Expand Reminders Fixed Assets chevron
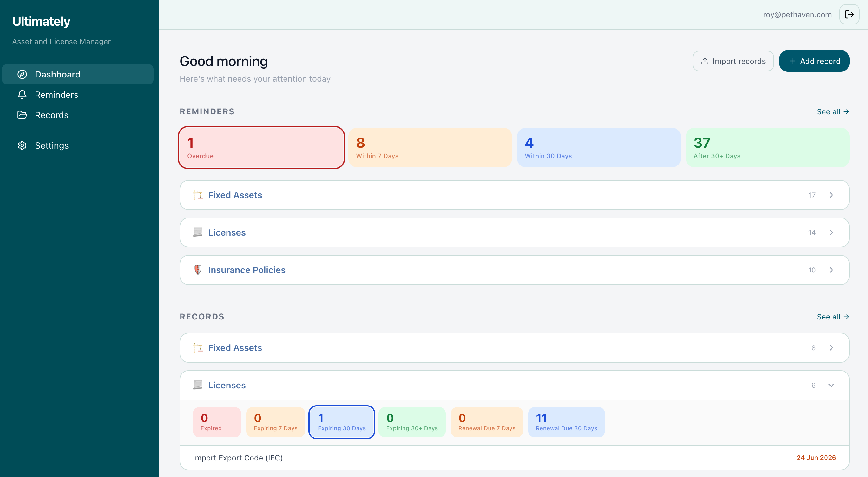The image size is (868, 477). pyautogui.click(x=831, y=195)
